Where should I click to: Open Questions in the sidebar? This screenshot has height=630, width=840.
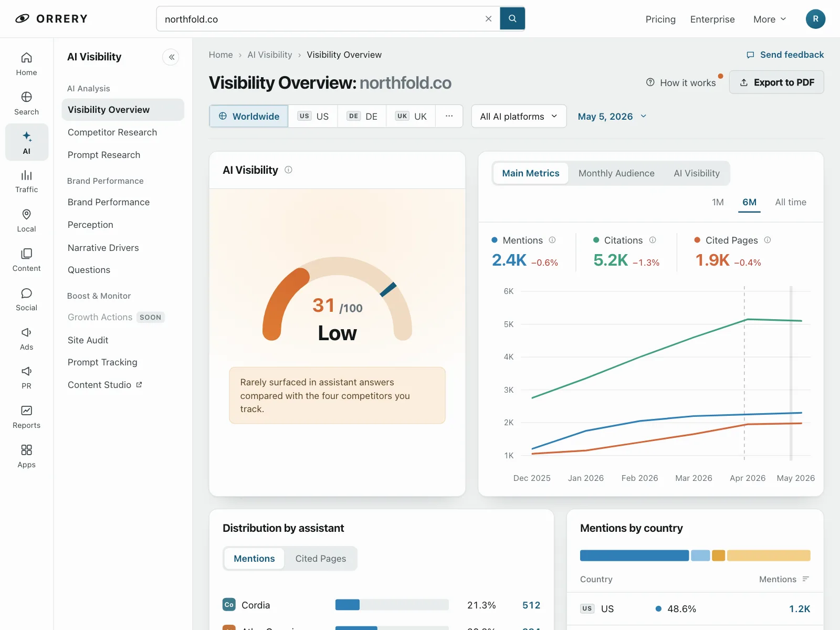(123, 270)
